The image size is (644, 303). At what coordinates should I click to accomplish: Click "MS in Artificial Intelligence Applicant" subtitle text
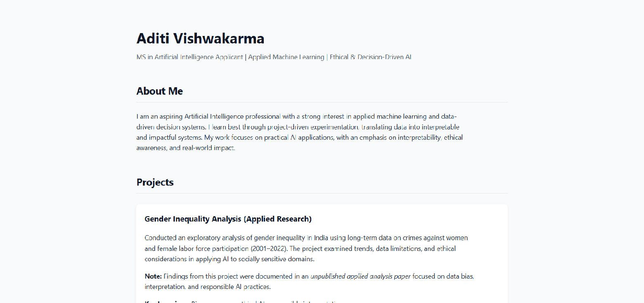190,57
